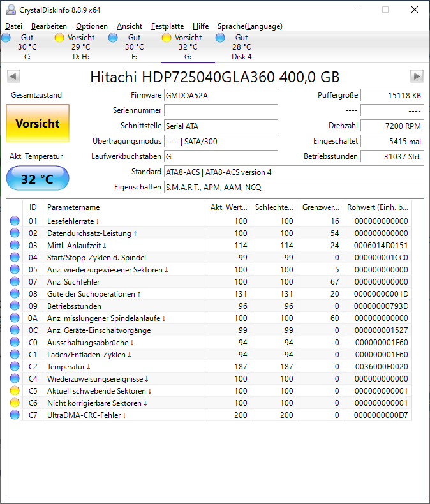
Task: Click the 32 °C temperature button
Action: click(38, 179)
